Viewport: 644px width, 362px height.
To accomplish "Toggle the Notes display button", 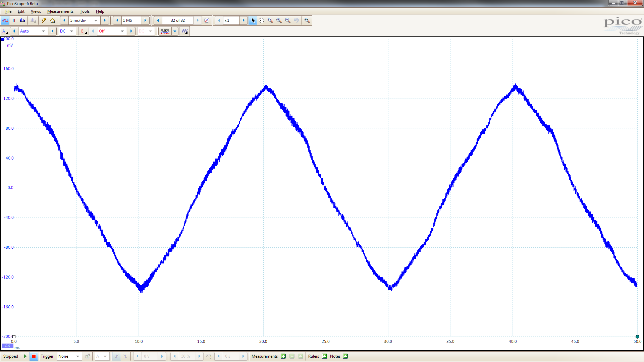I will 345,356.
